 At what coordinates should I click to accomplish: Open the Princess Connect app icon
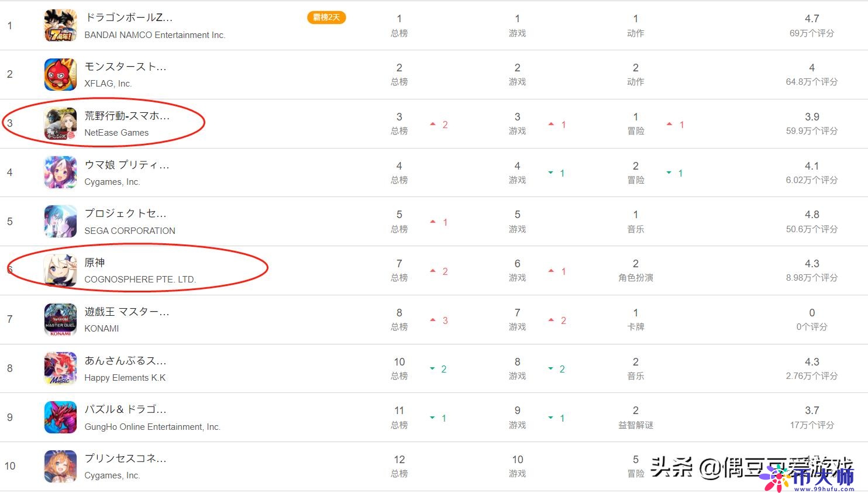click(60, 466)
